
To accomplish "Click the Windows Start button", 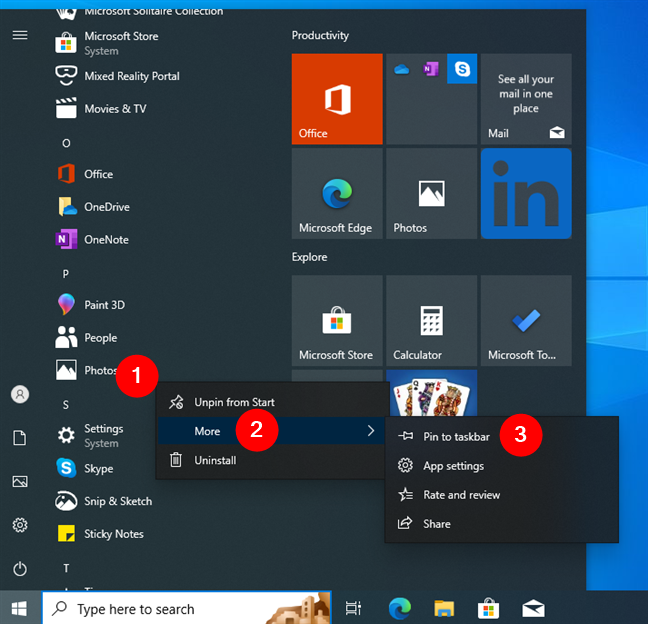I will 20,608.
